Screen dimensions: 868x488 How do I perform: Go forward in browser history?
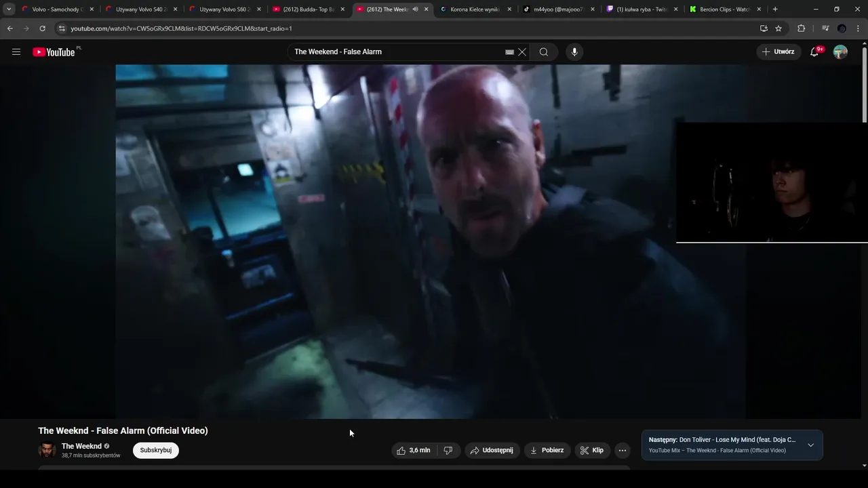(26, 28)
